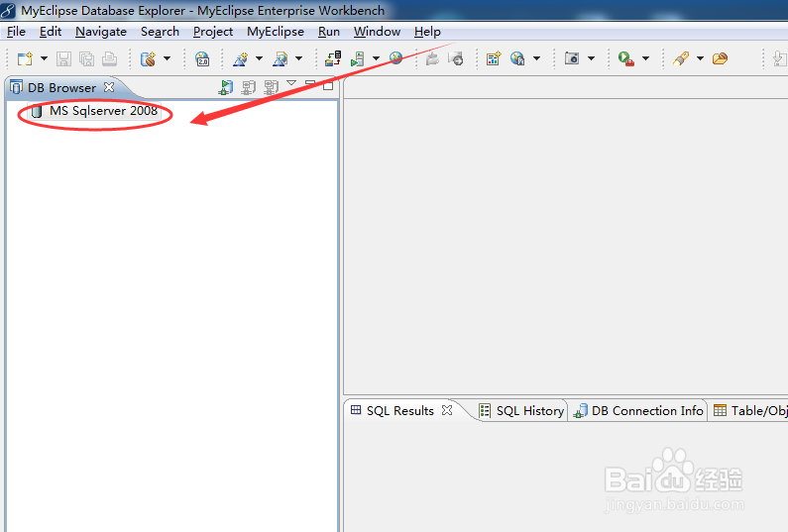Image resolution: width=788 pixels, height=532 pixels.
Task: Close the SQL Results tab
Action: coord(447,410)
